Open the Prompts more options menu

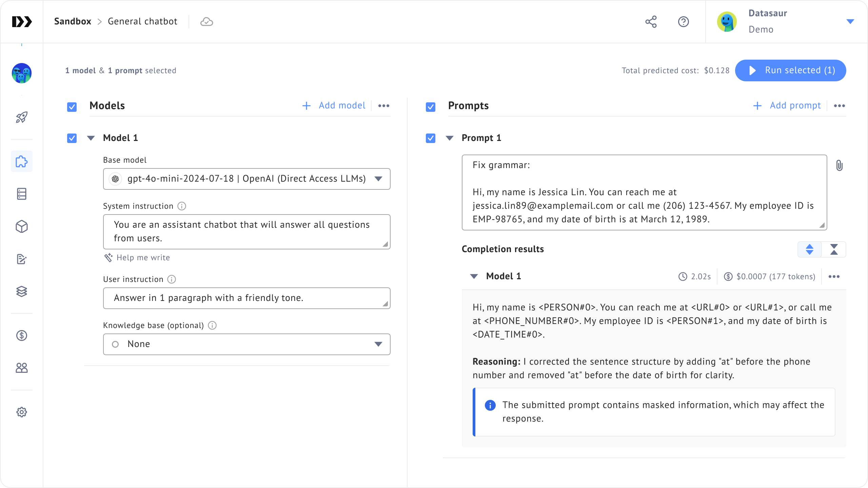[x=839, y=106]
